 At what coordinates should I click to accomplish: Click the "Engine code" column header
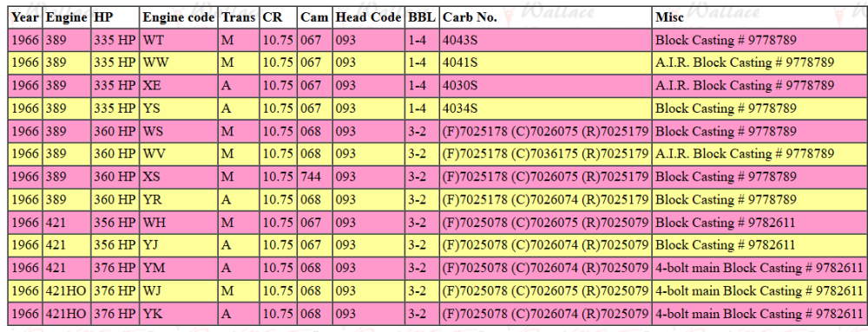pos(179,17)
